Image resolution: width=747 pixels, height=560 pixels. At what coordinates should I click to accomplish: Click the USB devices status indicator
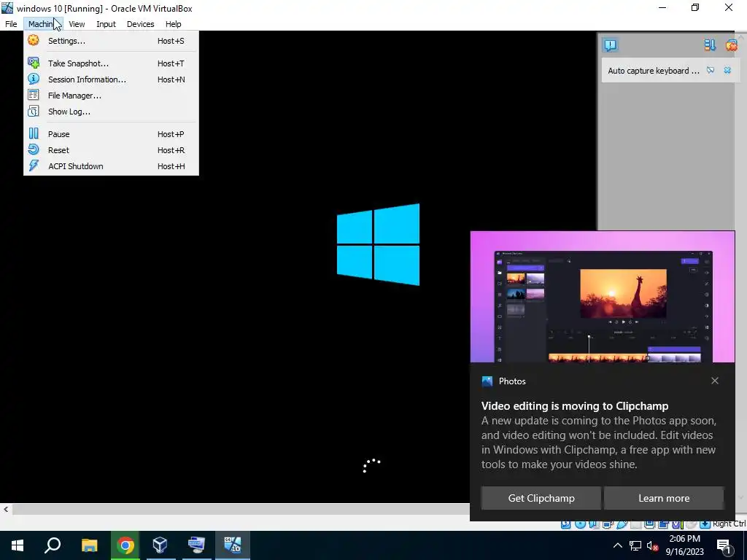[x=622, y=524]
